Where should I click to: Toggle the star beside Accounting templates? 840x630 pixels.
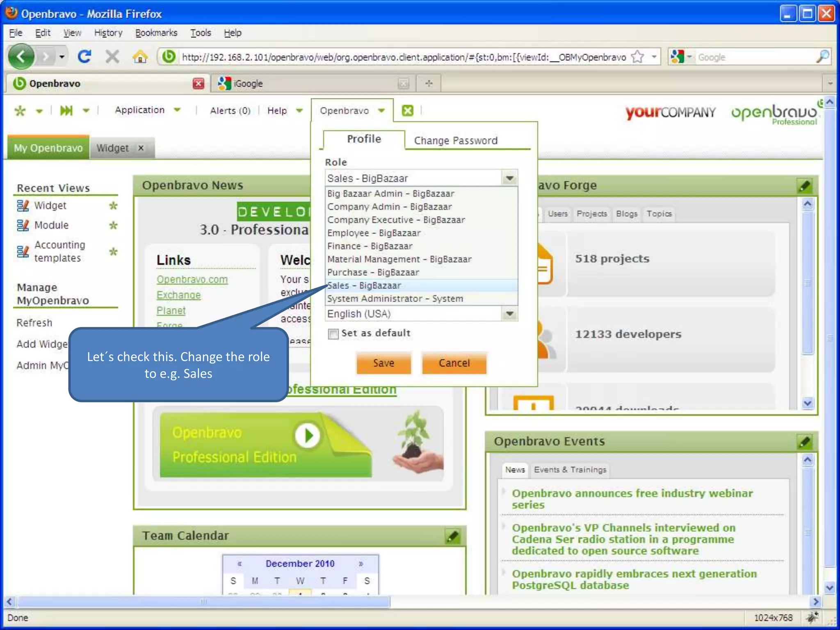click(x=113, y=251)
